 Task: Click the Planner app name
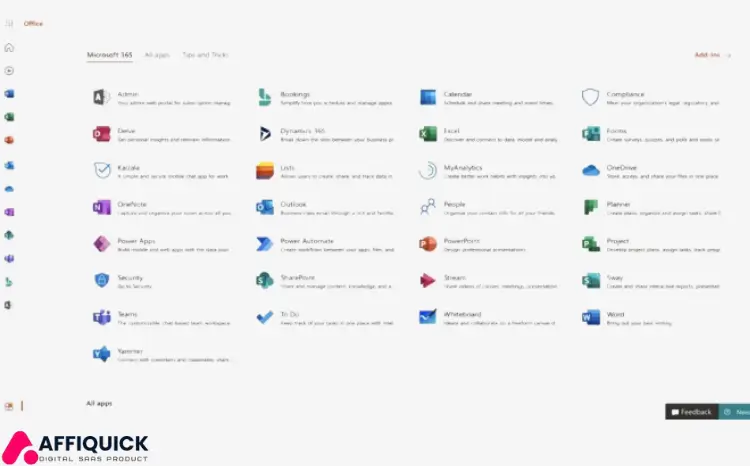tap(618, 204)
